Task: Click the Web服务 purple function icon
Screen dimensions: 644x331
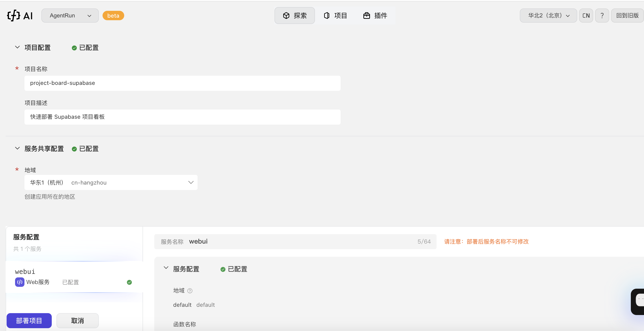Action: (20, 282)
